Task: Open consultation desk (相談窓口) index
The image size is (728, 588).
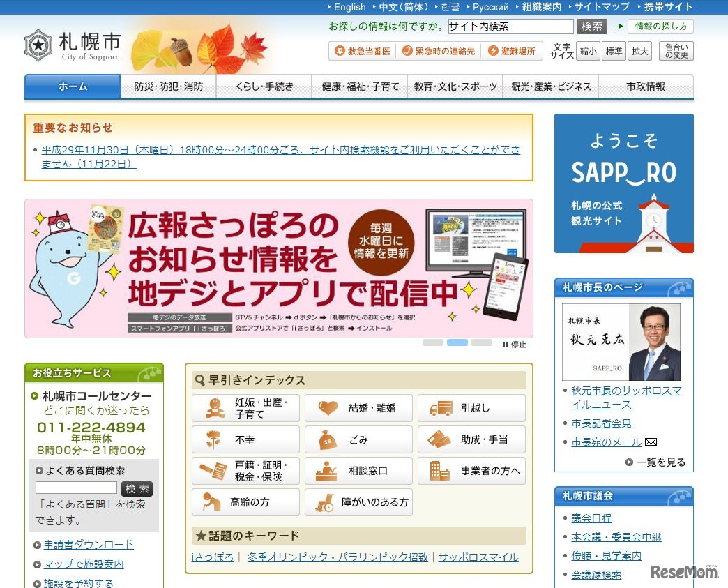Action: click(x=358, y=471)
